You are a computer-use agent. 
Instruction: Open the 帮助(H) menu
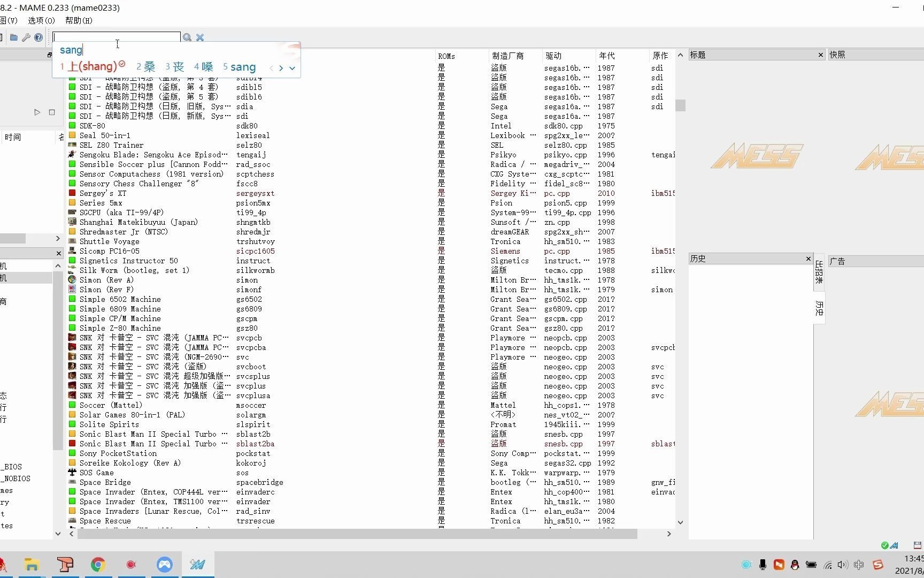pyautogui.click(x=79, y=20)
